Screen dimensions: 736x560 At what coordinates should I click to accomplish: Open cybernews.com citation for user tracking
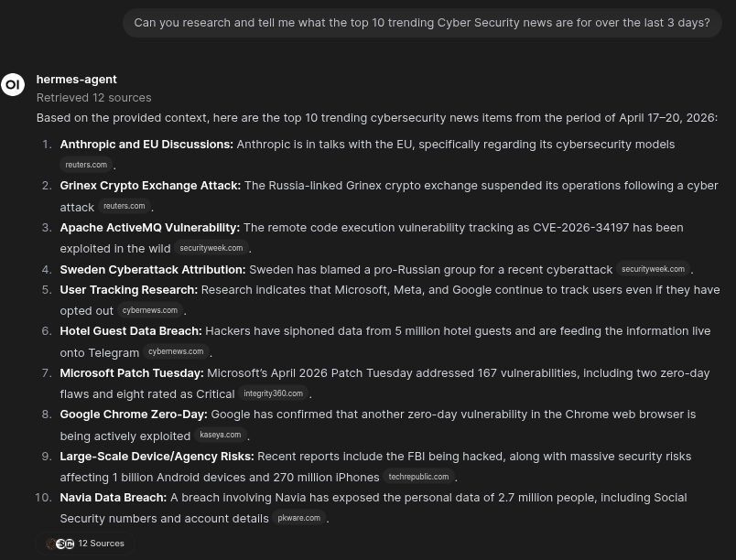tap(149, 310)
